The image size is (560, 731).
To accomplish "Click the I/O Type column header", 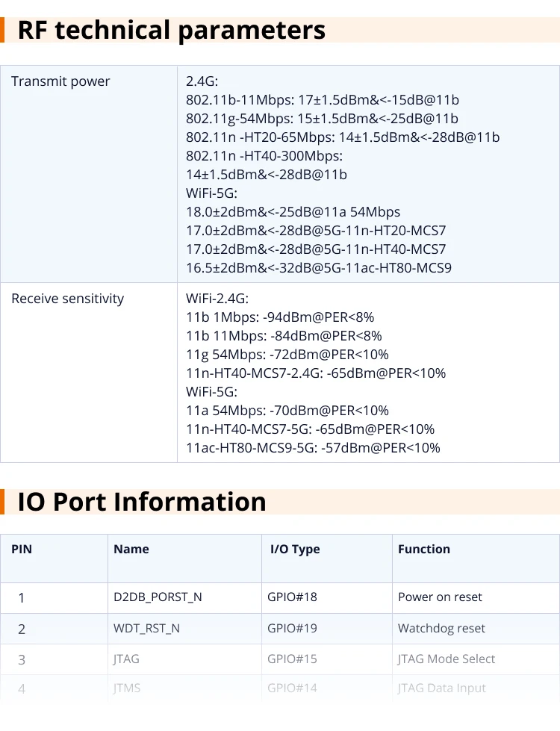I will click(x=295, y=549).
